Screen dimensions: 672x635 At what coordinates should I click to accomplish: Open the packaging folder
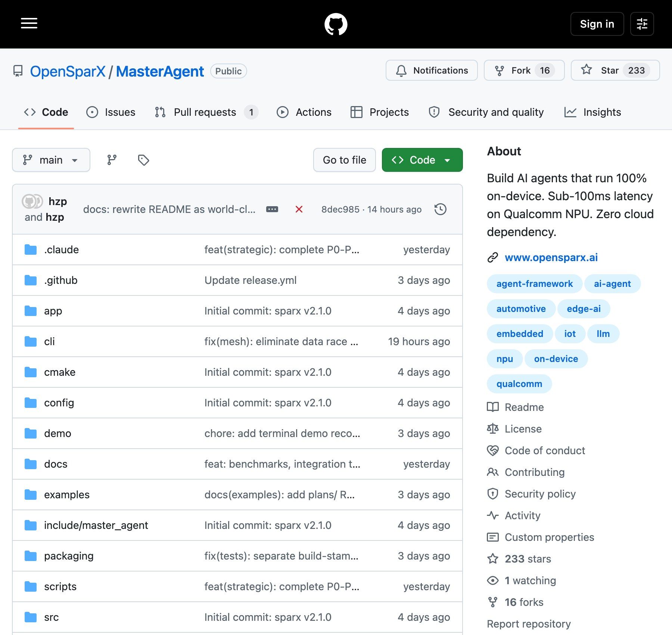(x=69, y=556)
